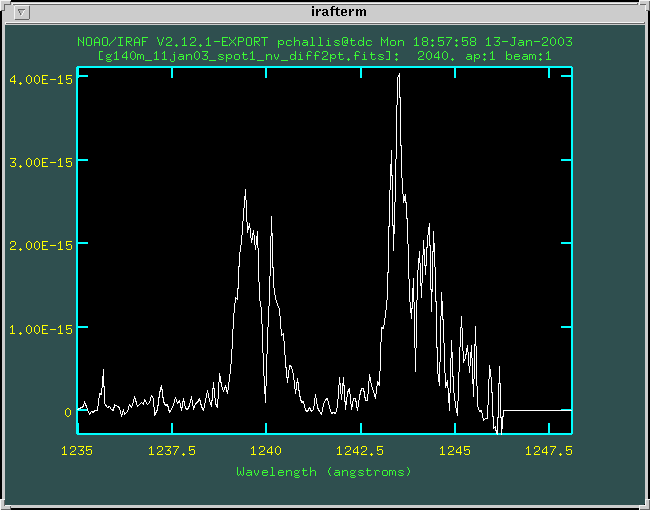Click the 1247.5 x-axis label
Viewport: 650px width, 510px height.
point(549,451)
